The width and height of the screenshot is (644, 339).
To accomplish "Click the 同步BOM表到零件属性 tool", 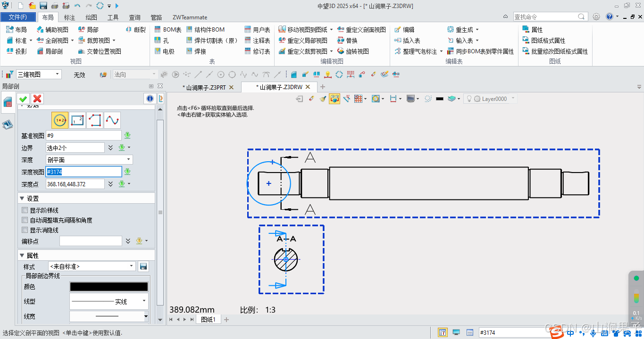I will [x=480, y=51].
